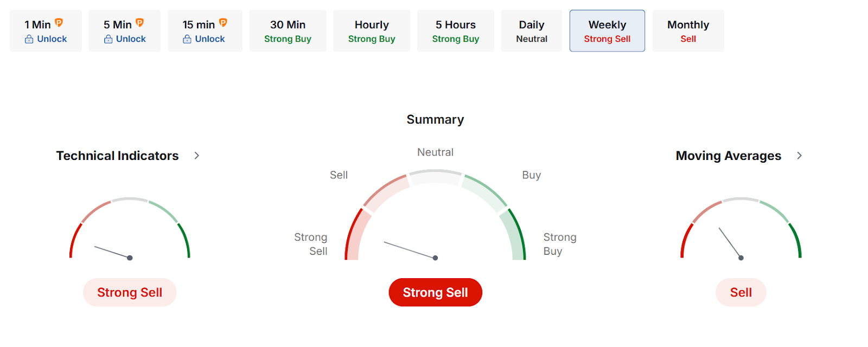This screenshot has width=868, height=347.
Task: Click the Strong Sell badge under Technical Indicators
Action: [130, 292]
